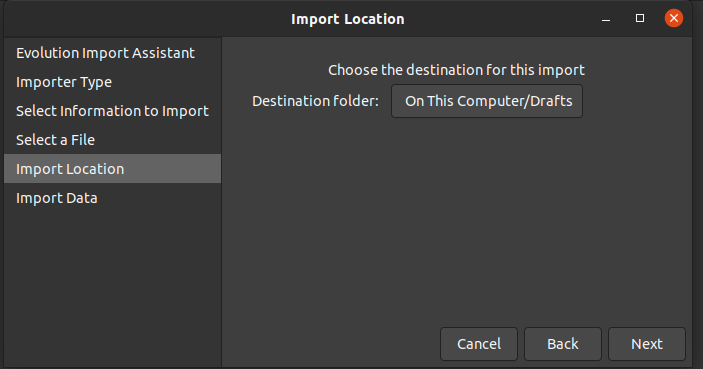Click the 'Destination folder:' label

click(315, 101)
